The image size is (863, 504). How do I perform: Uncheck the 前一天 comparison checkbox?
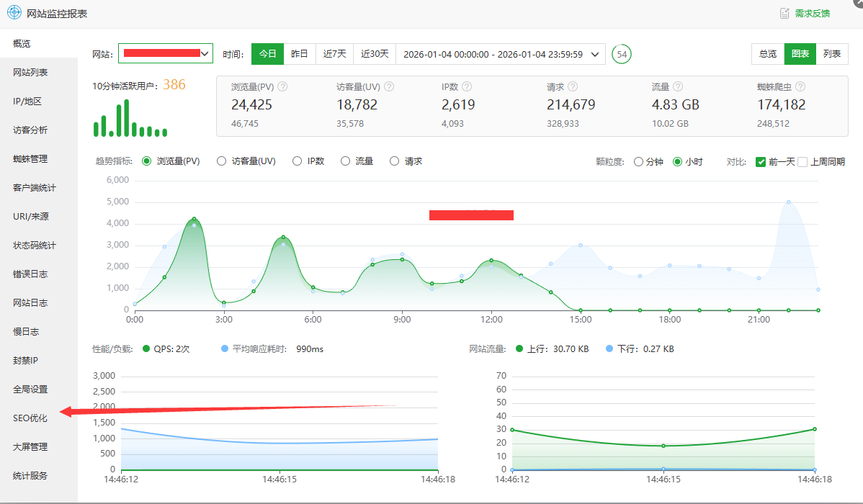[761, 162]
